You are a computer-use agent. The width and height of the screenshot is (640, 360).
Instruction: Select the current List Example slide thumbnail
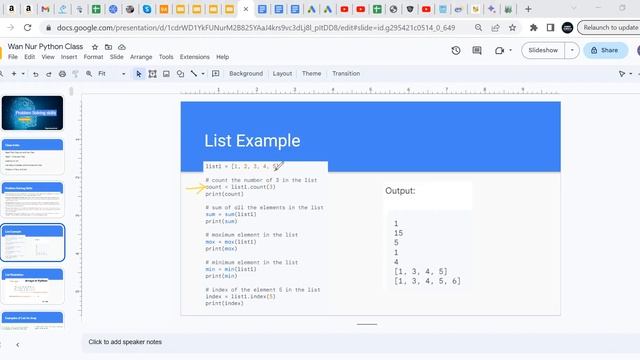pos(33,243)
